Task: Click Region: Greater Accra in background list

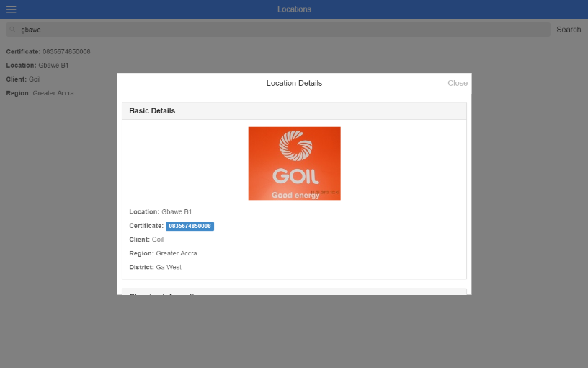Action: [x=40, y=93]
